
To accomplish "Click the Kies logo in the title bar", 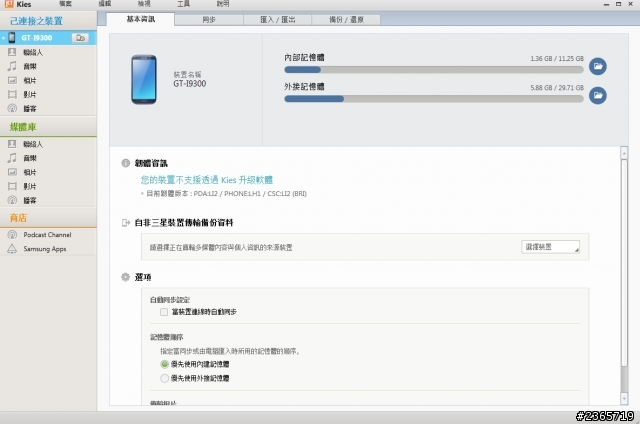I will [x=9, y=4].
